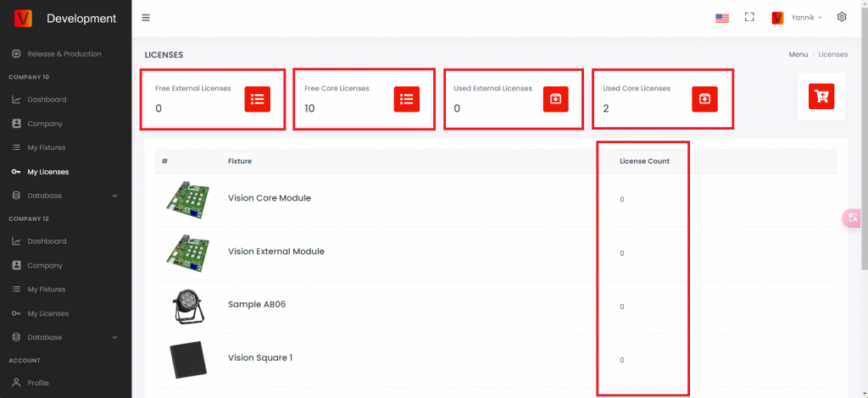
Task: Click the Used External Licenses archive icon
Action: coord(555,99)
